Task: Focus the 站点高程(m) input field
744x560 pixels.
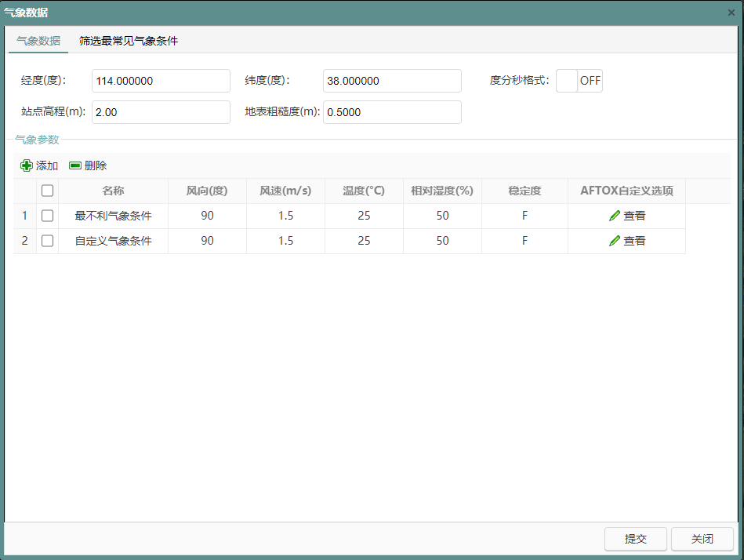Action: click(x=161, y=112)
